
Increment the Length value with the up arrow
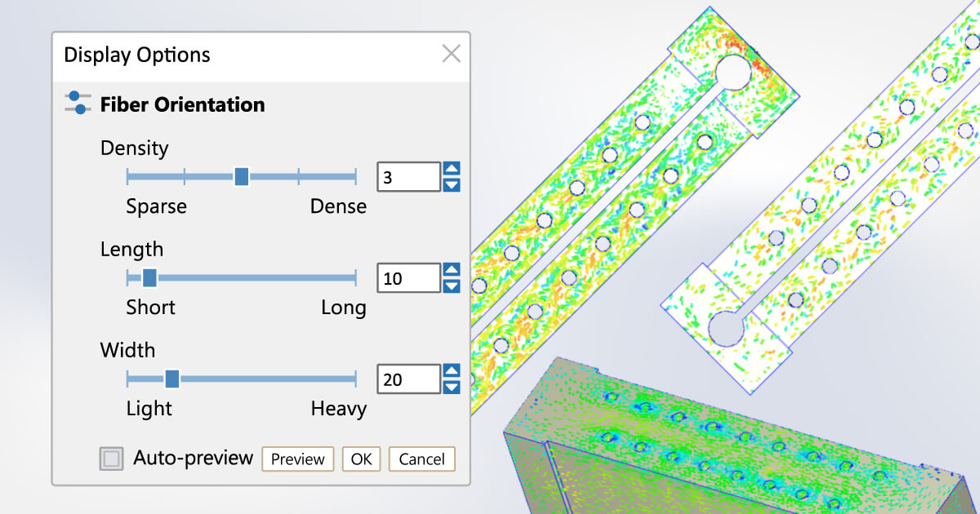point(451,269)
